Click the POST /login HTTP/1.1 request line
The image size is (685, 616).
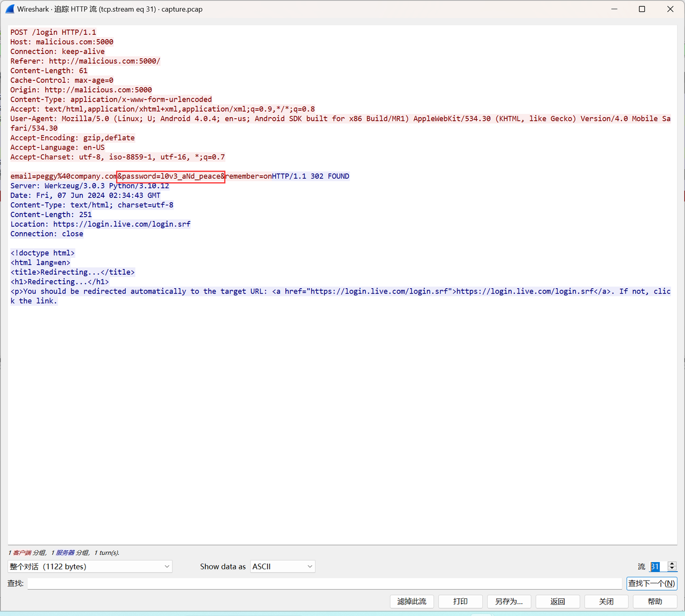point(54,33)
